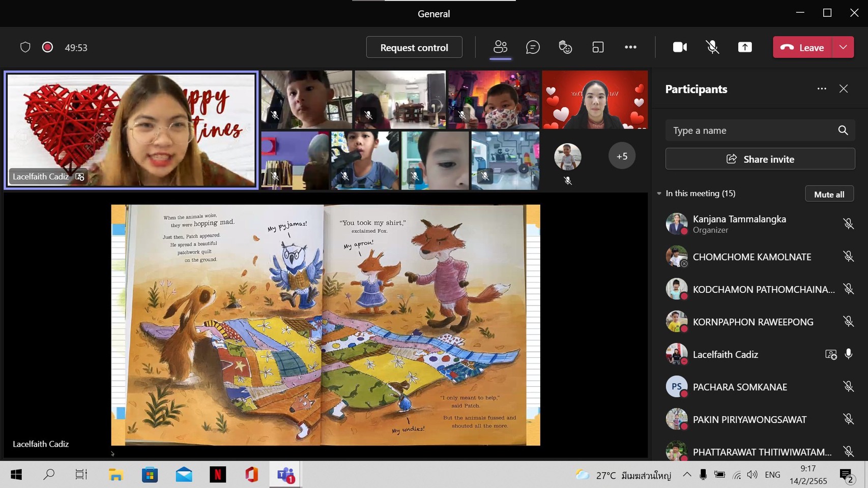Select KORNPAPHON RAWEEPONG in participants list
This screenshot has width=868, height=488.
(x=760, y=322)
